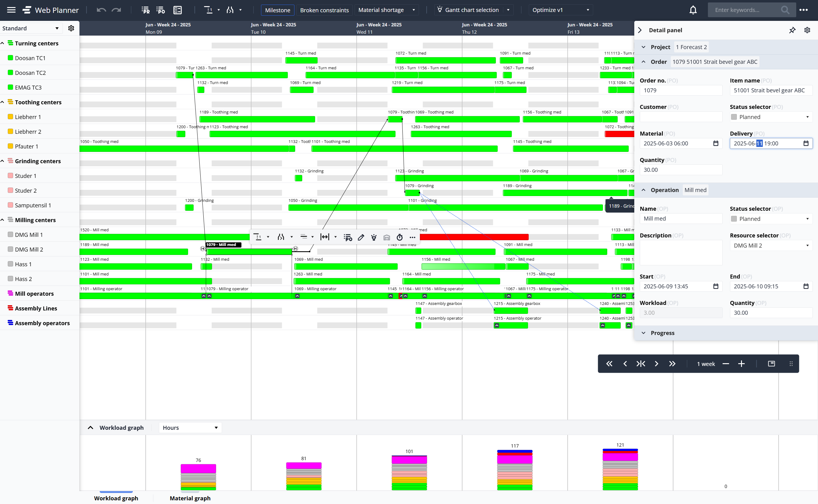Screen dimensions: 818x504
Task: Click the pencil edit icon in floating toolbar
Action: [361, 237]
